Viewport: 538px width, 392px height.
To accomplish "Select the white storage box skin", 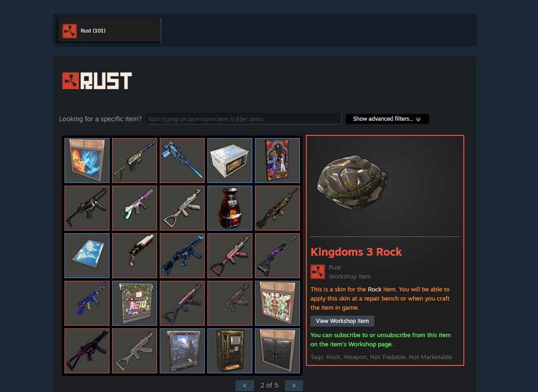I will tap(230, 161).
